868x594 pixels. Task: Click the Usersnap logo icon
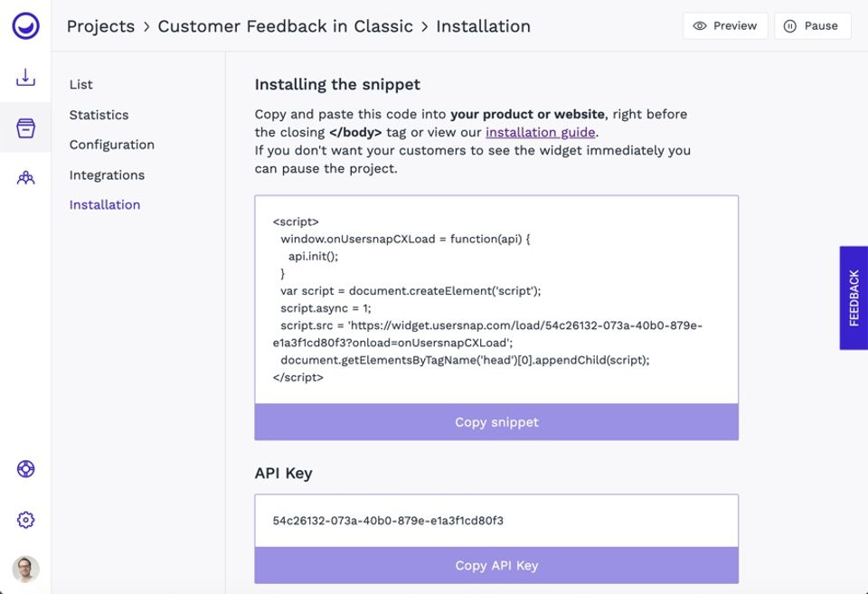(x=25, y=25)
